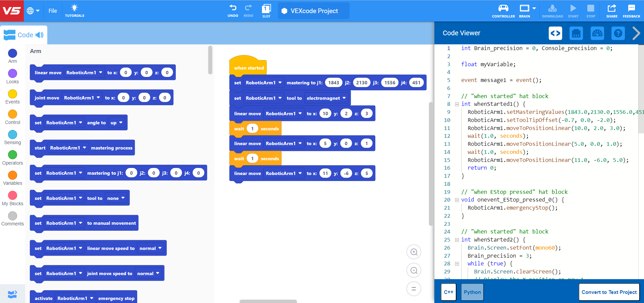644x303 pixels.
Task: Open linear move speed 'normal' dropdown
Action: click(150, 248)
